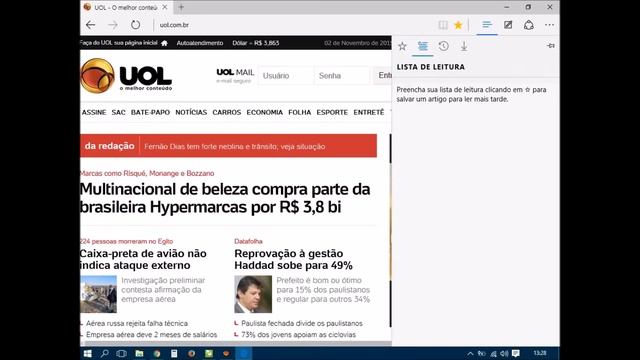Click the Dólar R$ 3,863 quote
Screen dimensions: 640x360
pyautogui.click(x=256, y=43)
